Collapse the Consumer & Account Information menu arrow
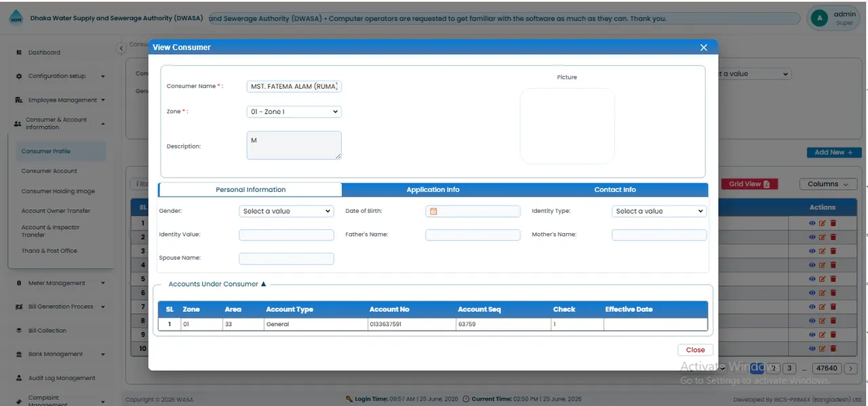 (103, 124)
